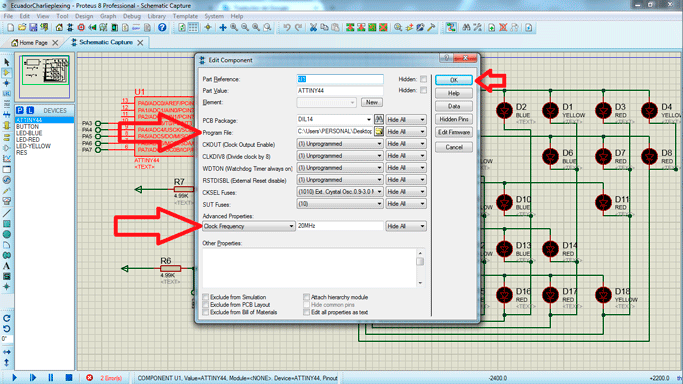Image resolution: width=683 pixels, height=384 pixels.
Task: Click the browse Program File folder icon
Action: tap(379, 131)
